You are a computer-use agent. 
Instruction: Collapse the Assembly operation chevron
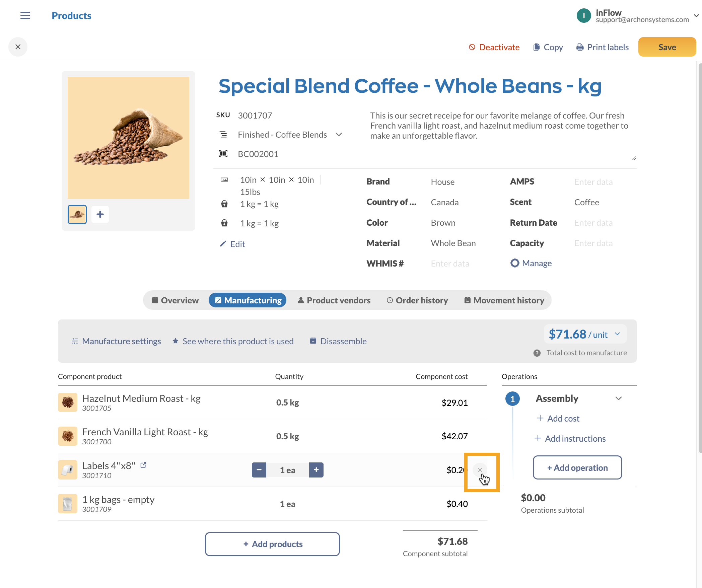619,398
